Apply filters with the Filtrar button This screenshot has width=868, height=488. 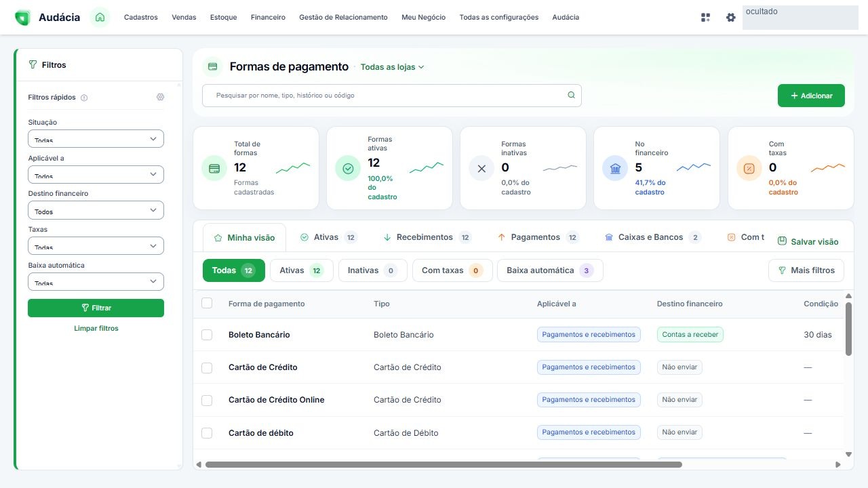pyautogui.click(x=96, y=308)
